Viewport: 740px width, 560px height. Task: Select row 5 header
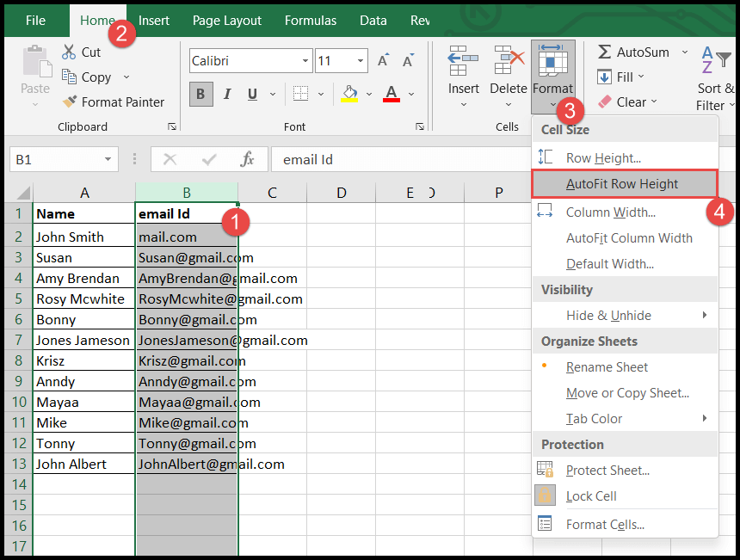[18, 298]
